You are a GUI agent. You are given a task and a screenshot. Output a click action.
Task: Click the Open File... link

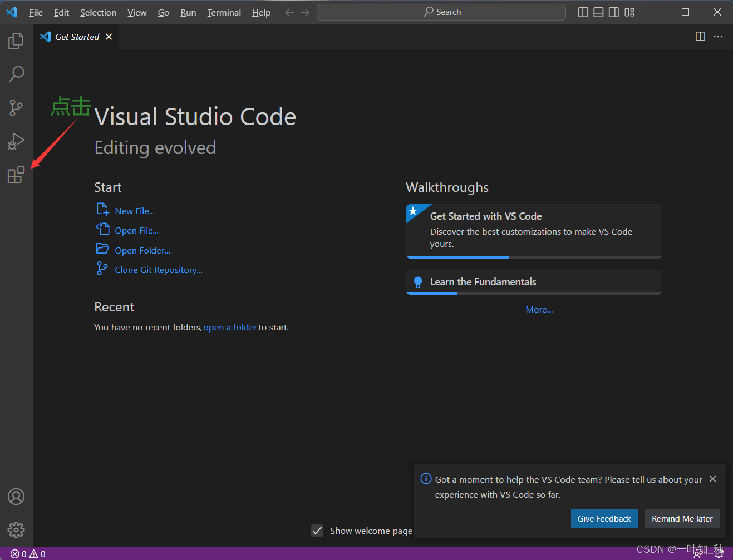pyautogui.click(x=137, y=230)
